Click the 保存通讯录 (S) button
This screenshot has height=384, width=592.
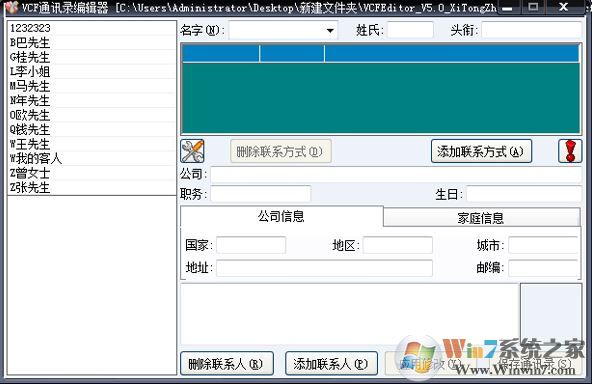click(x=535, y=364)
